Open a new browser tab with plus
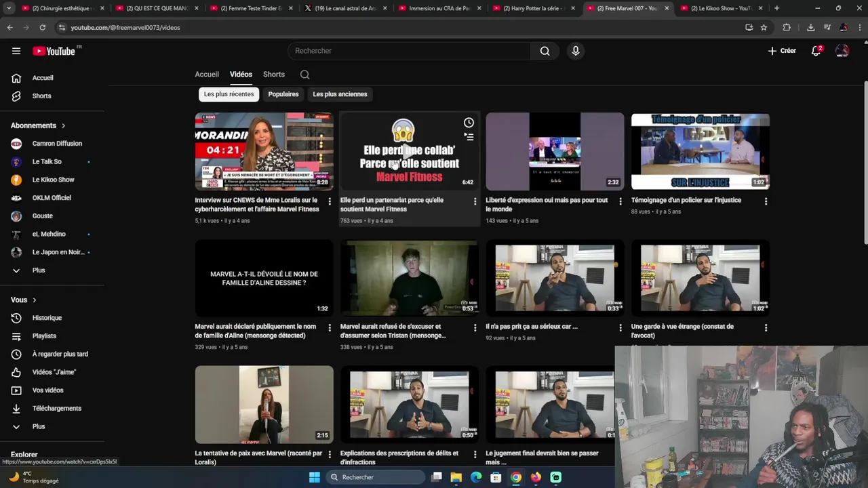This screenshot has width=868, height=488. point(776,8)
